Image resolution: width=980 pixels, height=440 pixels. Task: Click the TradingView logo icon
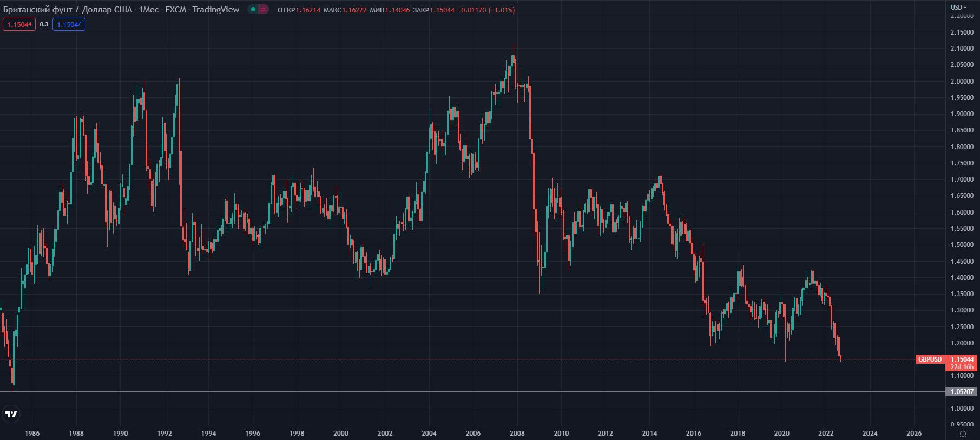tap(11, 415)
